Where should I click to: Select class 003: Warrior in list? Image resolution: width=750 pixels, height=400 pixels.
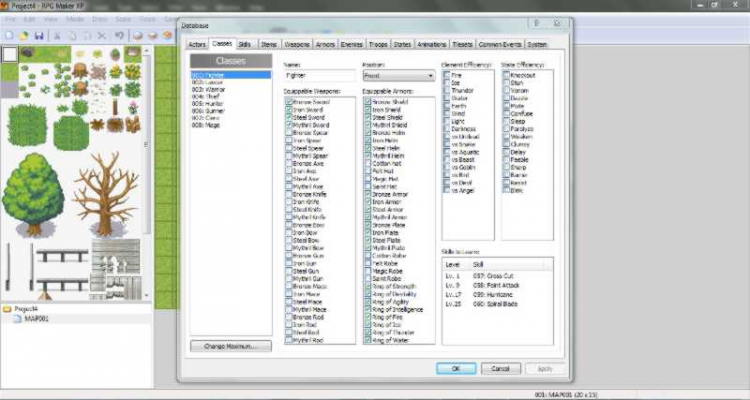coord(231,89)
